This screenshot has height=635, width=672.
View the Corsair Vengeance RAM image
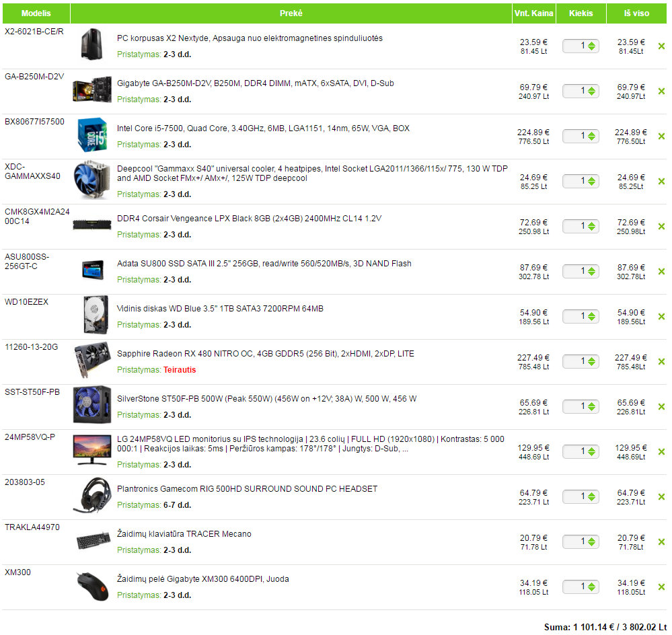pos(92,225)
